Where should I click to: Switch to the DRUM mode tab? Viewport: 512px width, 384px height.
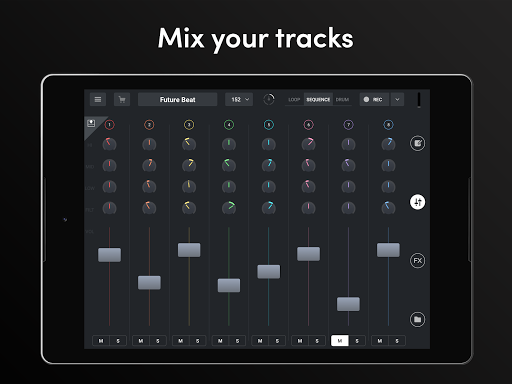coord(342,99)
